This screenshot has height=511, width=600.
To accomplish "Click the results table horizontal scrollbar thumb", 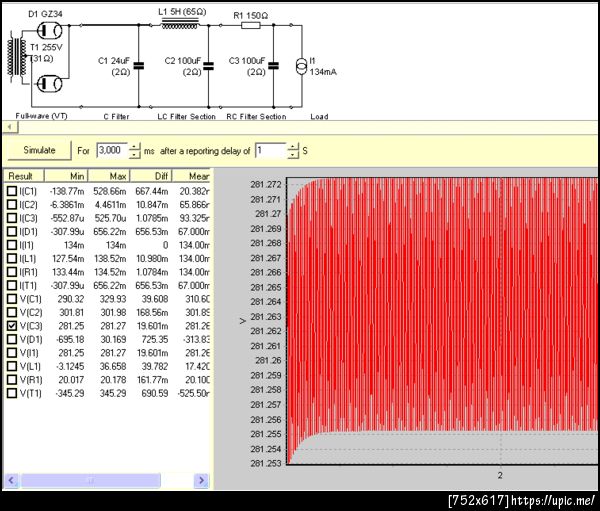I will click(91, 480).
